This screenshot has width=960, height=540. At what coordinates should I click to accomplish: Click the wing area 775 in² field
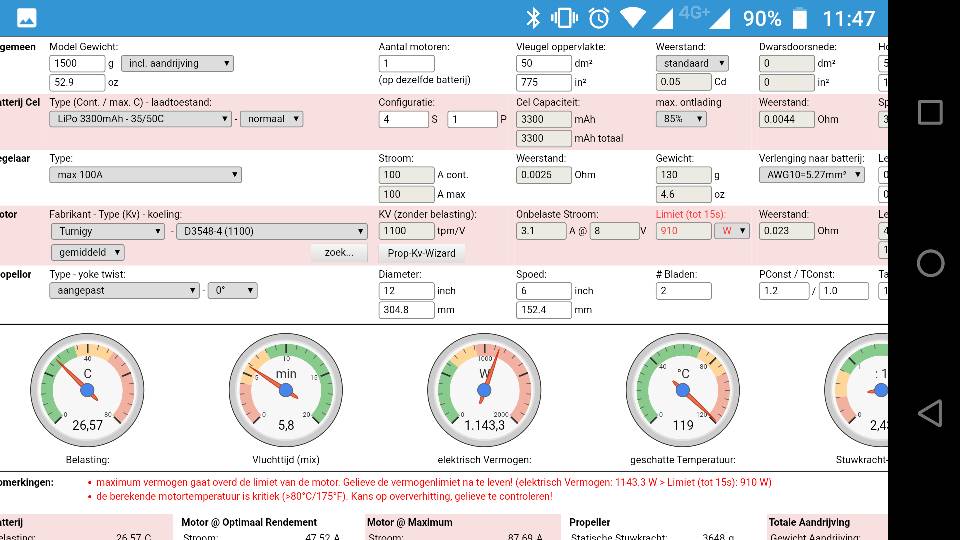click(x=544, y=82)
